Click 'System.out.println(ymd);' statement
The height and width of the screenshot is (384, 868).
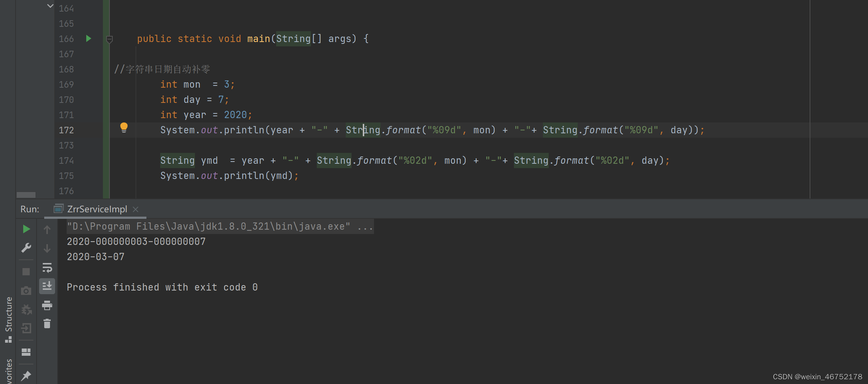pos(229,176)
